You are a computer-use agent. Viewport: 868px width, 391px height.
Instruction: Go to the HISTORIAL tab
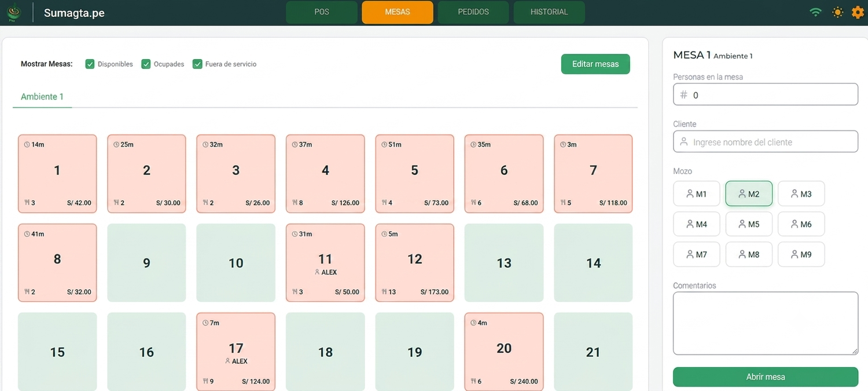tap(549, 12)
